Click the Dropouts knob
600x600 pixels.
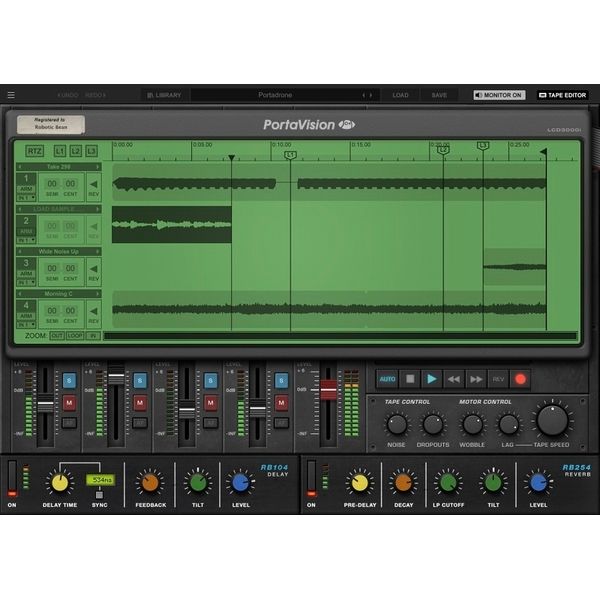click(x=433, y=425)
